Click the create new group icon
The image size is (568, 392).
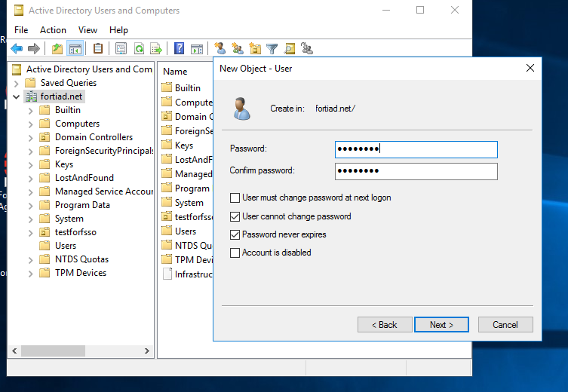238,49
